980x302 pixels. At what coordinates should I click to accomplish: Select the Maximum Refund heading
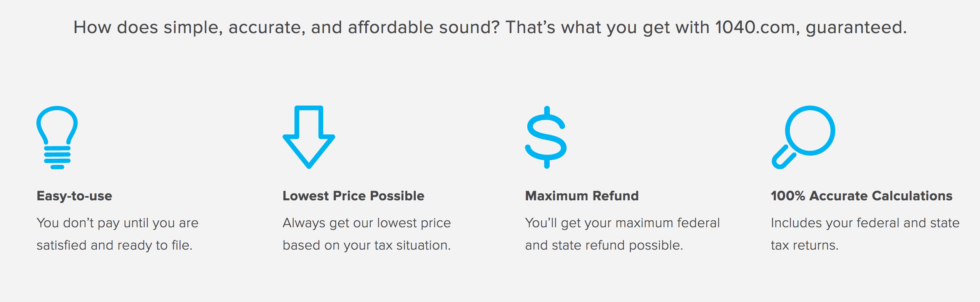582,196
